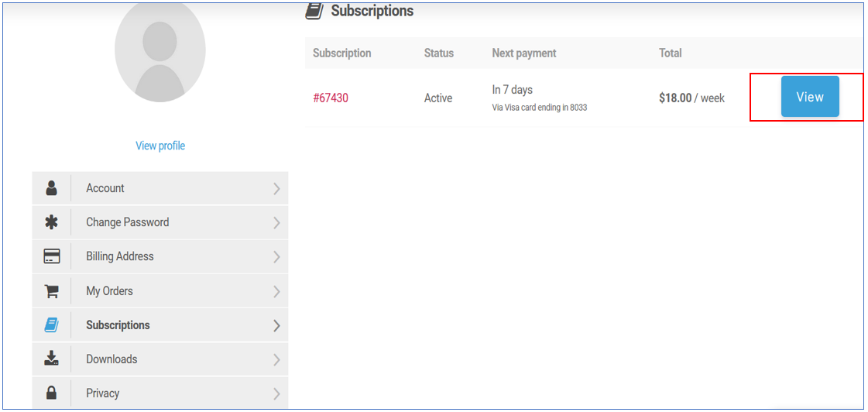Expand the Change Password chevron arrow
The width and height of the screenshot is (868, 412).
276,222
